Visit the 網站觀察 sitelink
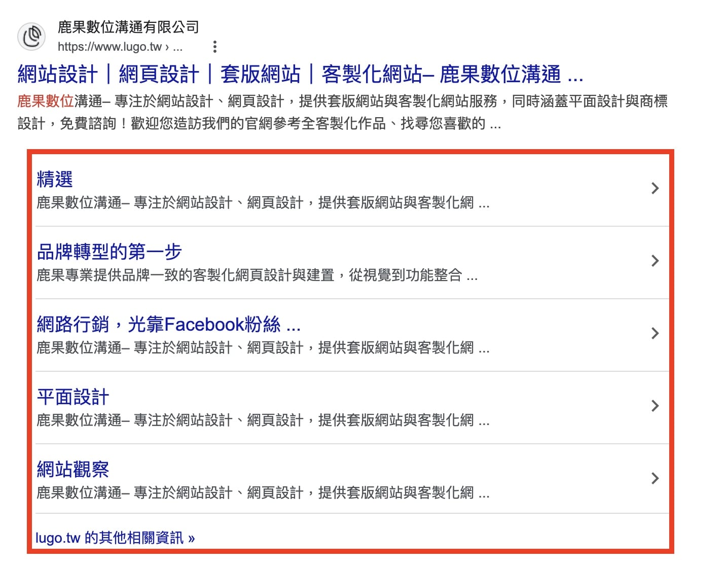The height and width of the screenshot is (565, 728). pos(73,470)
